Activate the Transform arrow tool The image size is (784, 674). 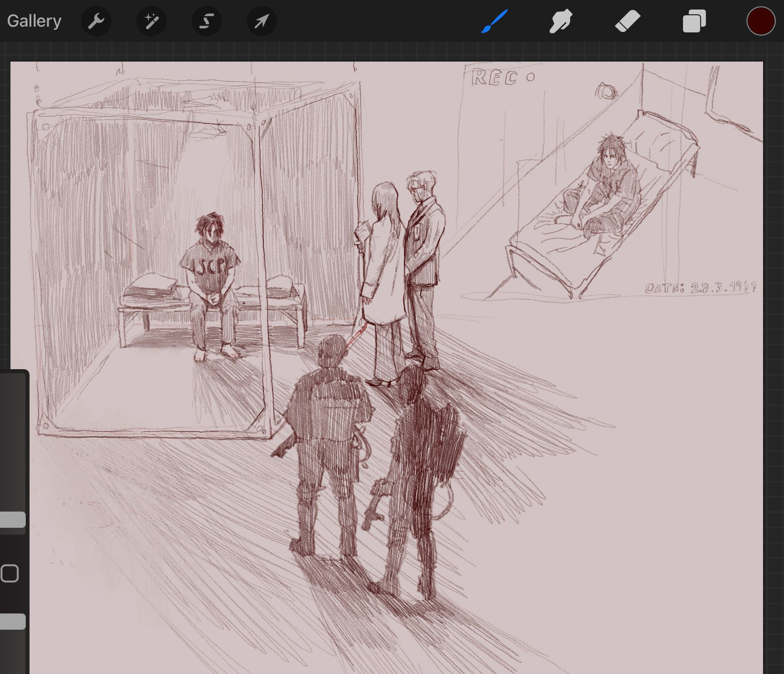pos(262,21)
